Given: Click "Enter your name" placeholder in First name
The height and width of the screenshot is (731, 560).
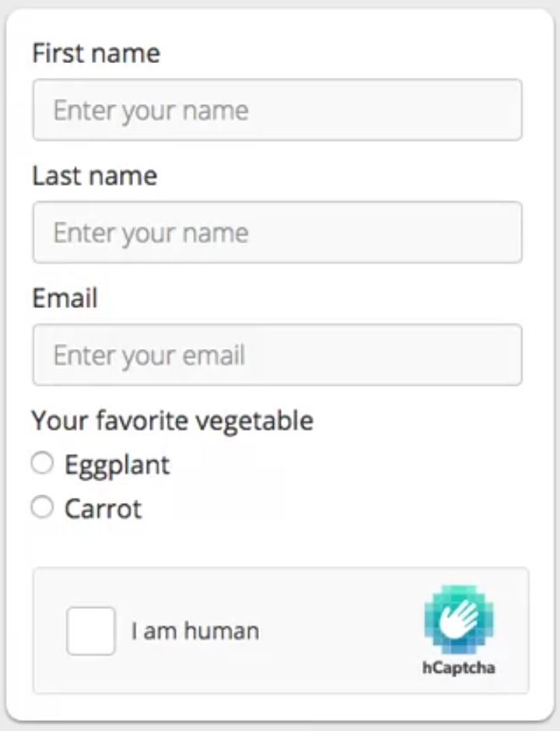Looking at the screenshot, I should tap(151, 110).
